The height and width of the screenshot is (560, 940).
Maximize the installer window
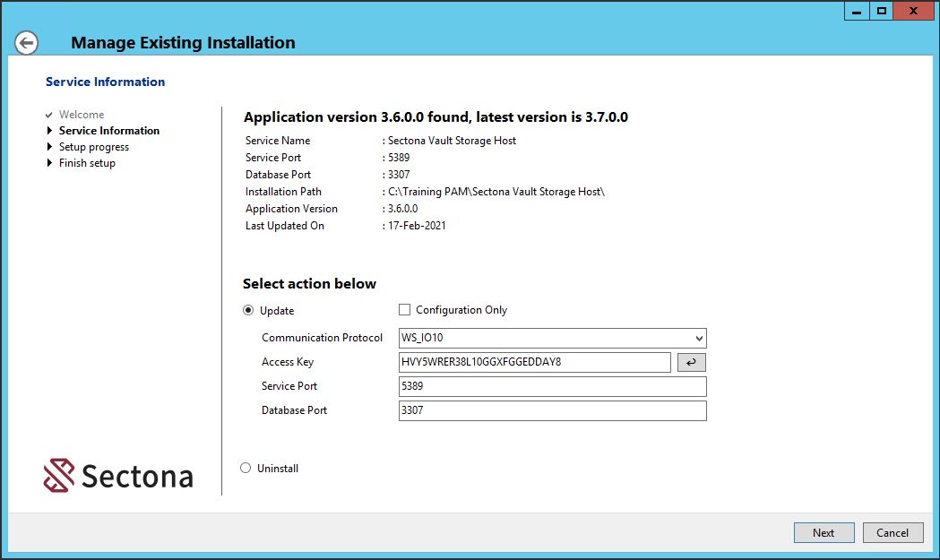881,11
